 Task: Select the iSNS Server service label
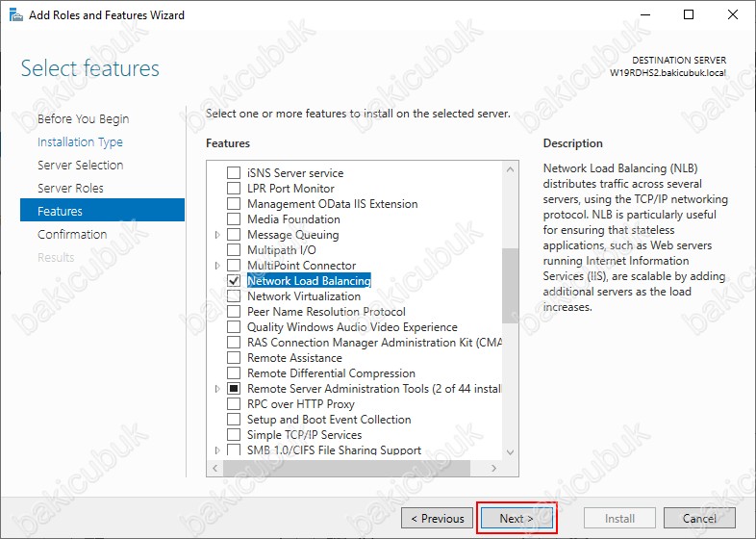coord(295,172)
